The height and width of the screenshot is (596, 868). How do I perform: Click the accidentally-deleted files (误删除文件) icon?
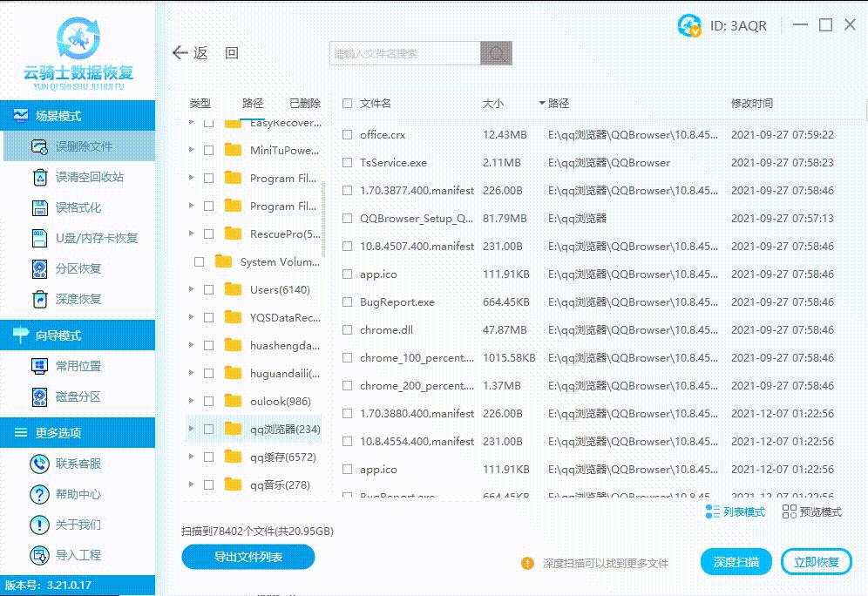[x=39, y=146]
